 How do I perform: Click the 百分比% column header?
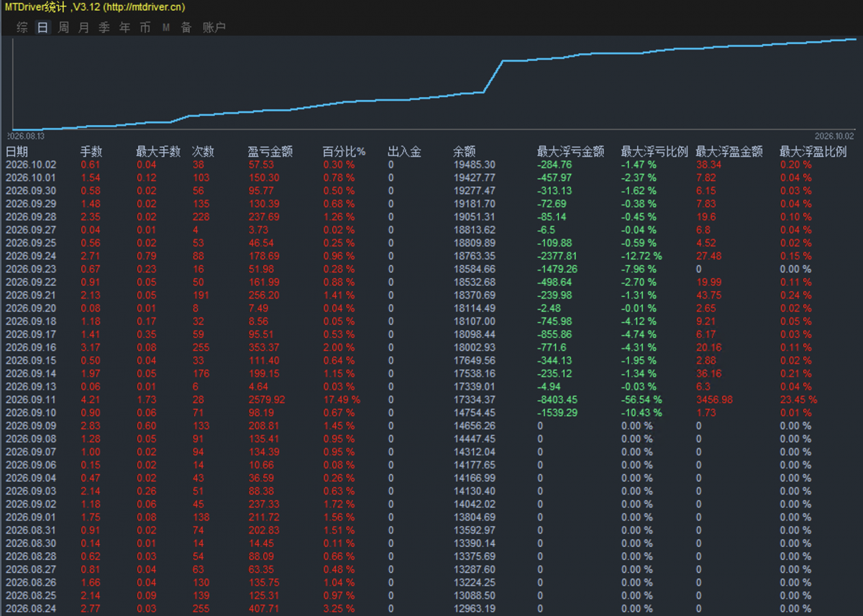(344, 152)
